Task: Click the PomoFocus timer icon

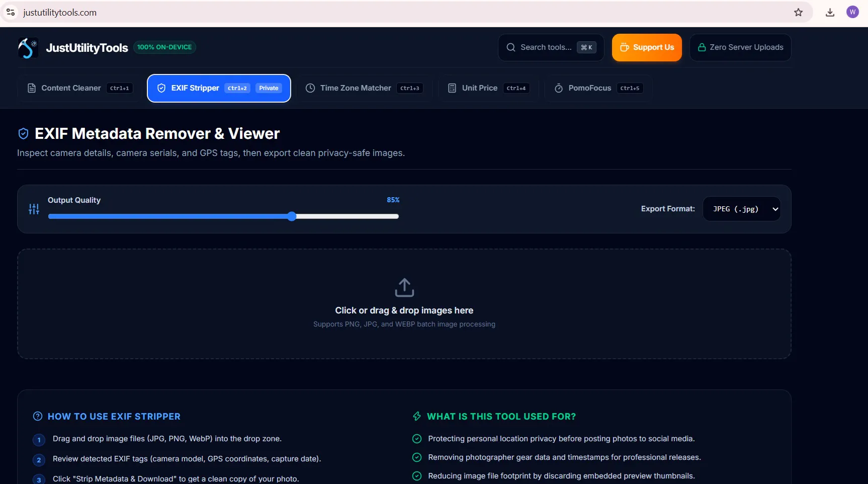Action: [x=559, y=88]
